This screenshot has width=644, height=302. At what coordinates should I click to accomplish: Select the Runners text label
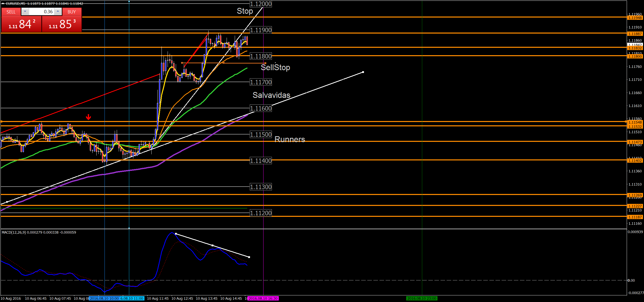289,139
